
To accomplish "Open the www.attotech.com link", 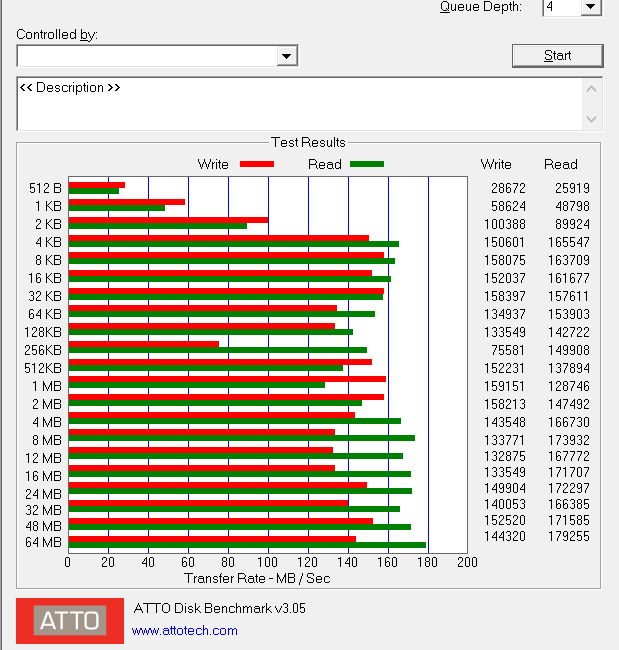I will click(x=185, y=630).
